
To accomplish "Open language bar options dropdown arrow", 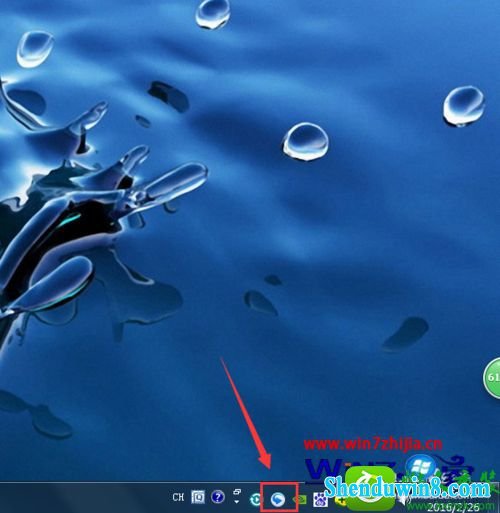I will click(x=237, y=501).
